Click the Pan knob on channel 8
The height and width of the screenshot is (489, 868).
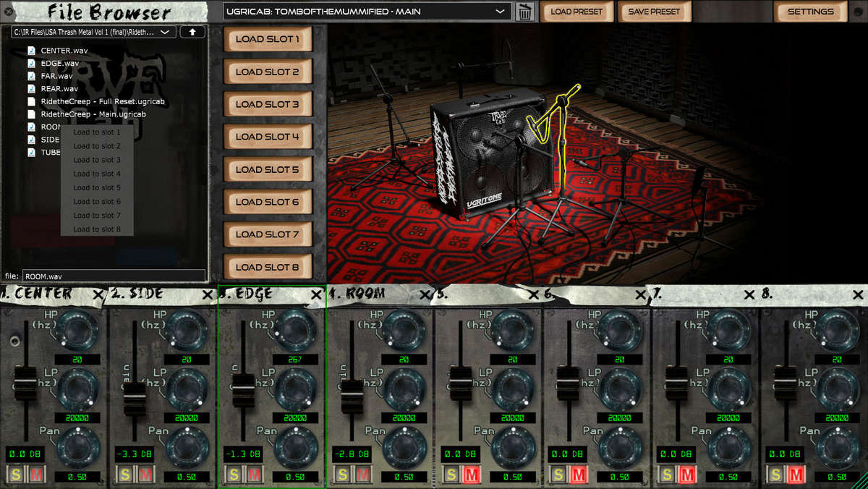pos(838,448)
